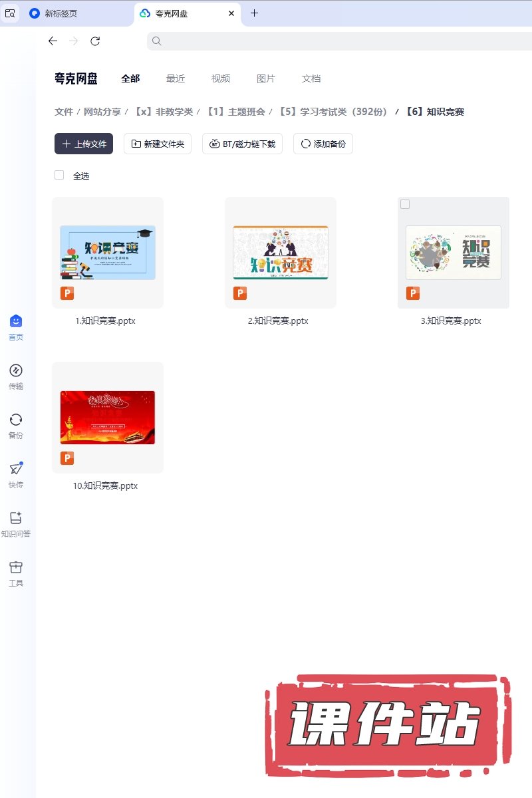Image resolution: width=532 pixels, height=798 pixels.
Task: Open the 快传 quick transfer icon
Action: point(16,469)
